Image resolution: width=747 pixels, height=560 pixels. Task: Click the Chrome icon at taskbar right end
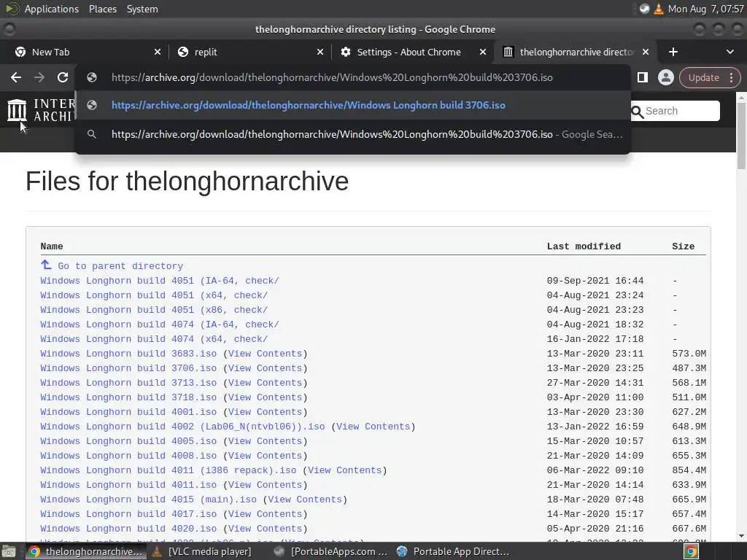pos(691,551)
